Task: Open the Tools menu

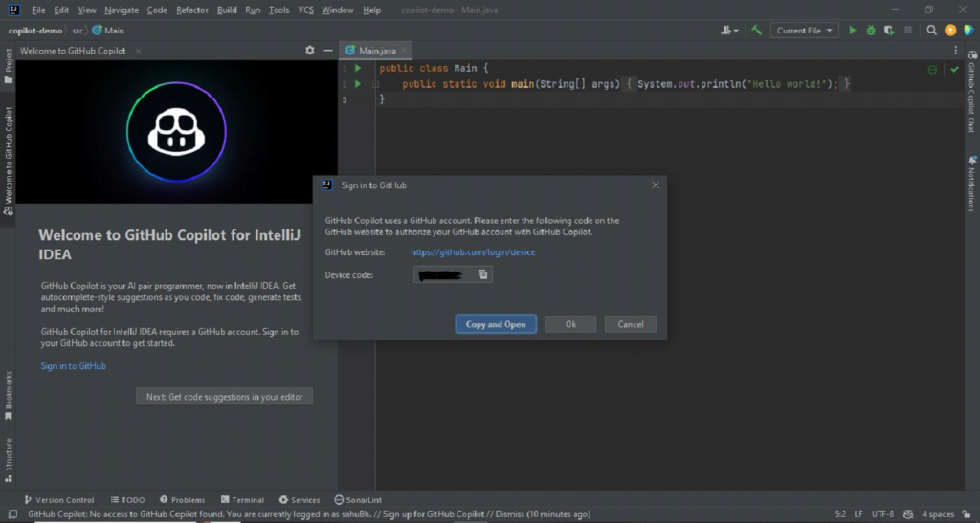Action: pyautogui.click(x=278, y=10)
